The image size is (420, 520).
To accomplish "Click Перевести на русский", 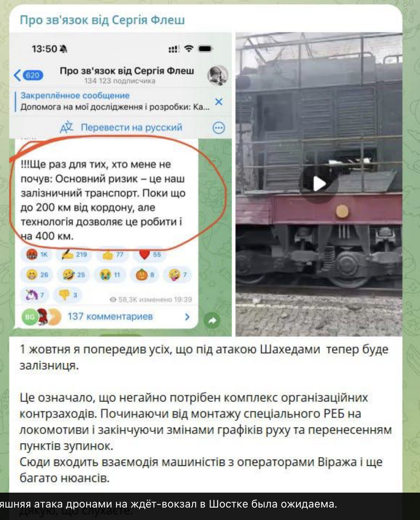I will (x=132, y=128).
